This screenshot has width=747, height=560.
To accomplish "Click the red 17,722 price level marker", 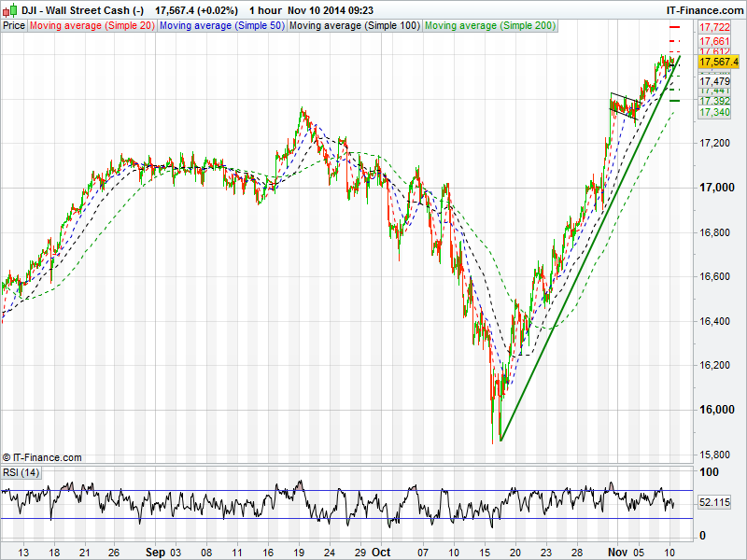I will pos(714,28).
